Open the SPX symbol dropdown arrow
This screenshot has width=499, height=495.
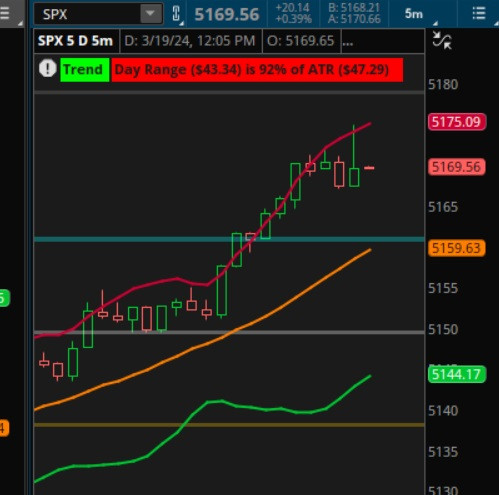[150, 14]
